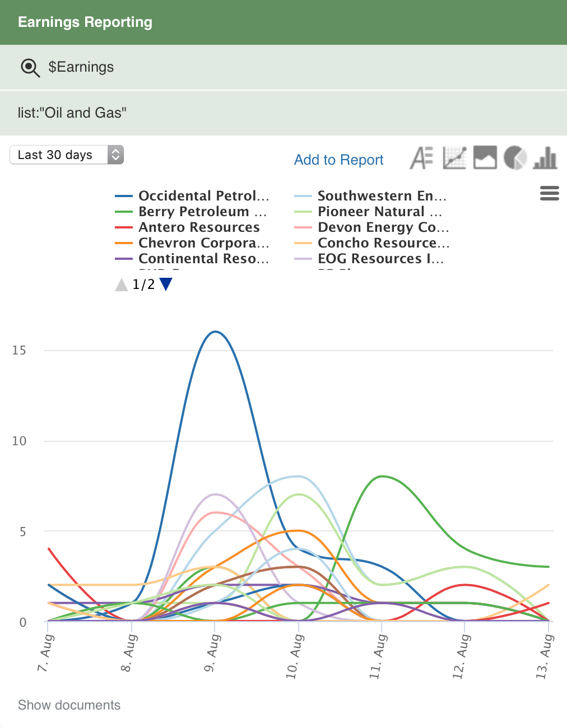Image resolution: width=567 pixels, height=728 pixels.
Task: Toggle EOG Resources series in legend
Action: click(x=369, y=259)
